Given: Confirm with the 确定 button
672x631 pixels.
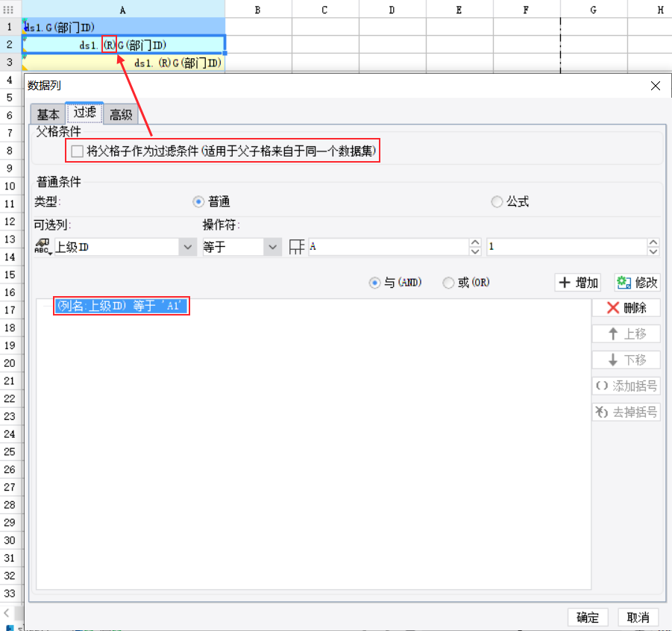Looking at the screenshot, I should point(587,618).
